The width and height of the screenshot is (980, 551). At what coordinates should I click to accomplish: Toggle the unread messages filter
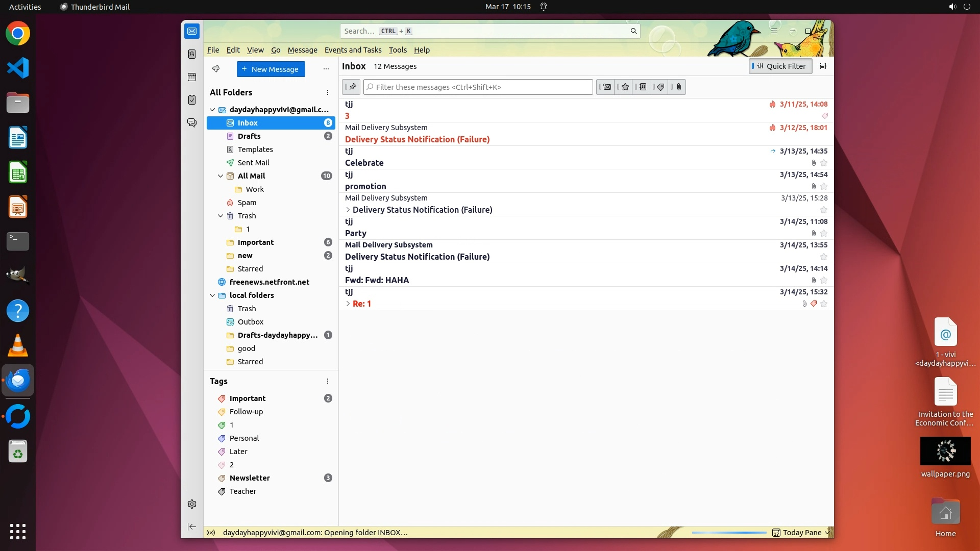click(x=606, y=87)
